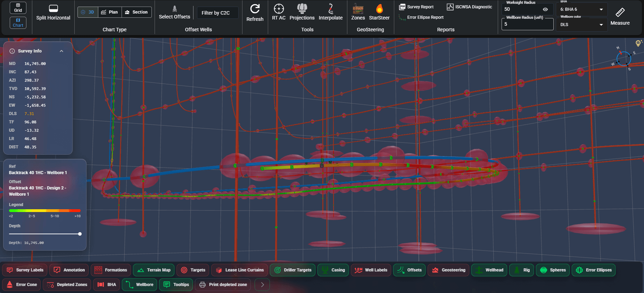The image size is (644, 293).
Task: Switch chart type to Section
Action: [137, 12]
